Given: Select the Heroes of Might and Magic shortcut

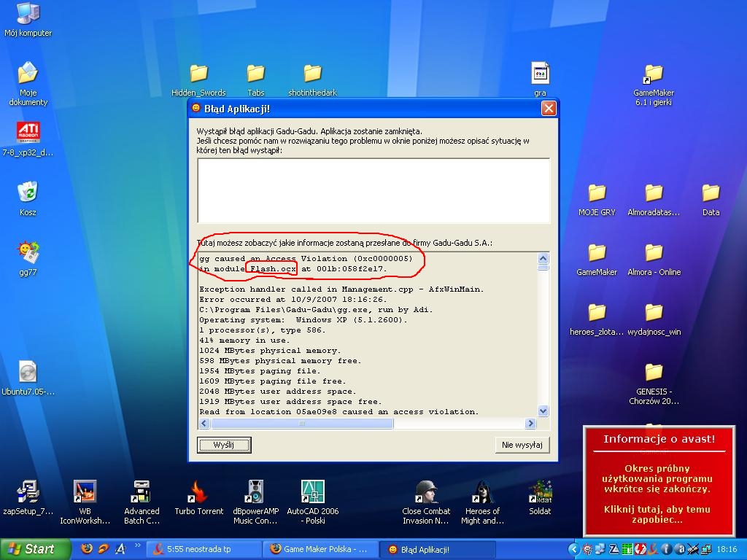Looking at the screenshot, I should pos(483,492).
